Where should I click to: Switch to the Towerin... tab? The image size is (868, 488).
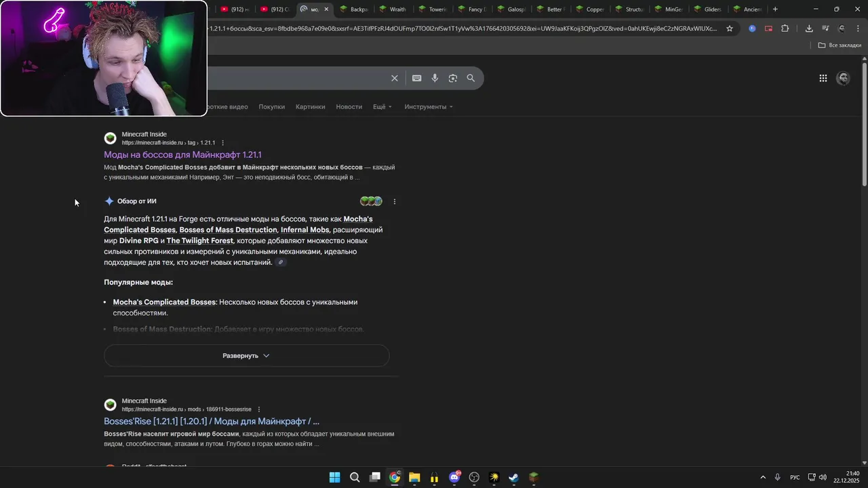[433, 9]
